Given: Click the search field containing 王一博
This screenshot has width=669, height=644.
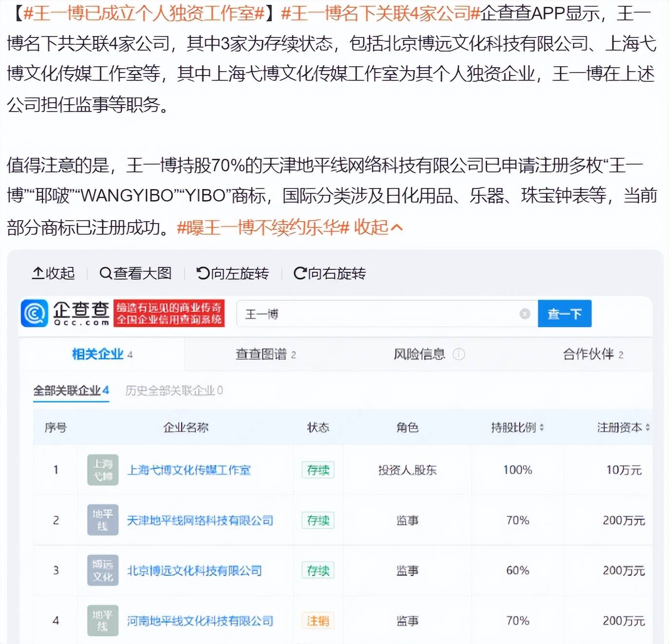Looking at the screenshot, I should (380, 314).
